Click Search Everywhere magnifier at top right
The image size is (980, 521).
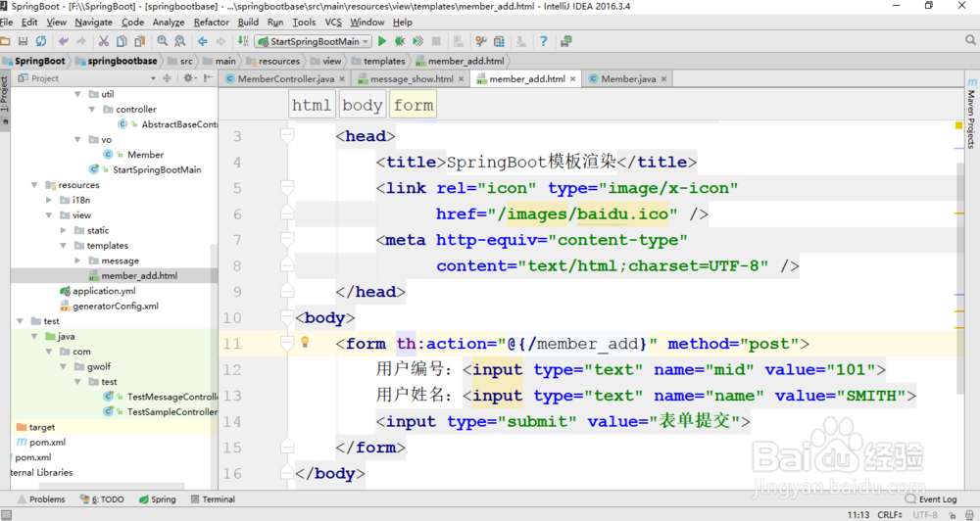tap(970, 40)
